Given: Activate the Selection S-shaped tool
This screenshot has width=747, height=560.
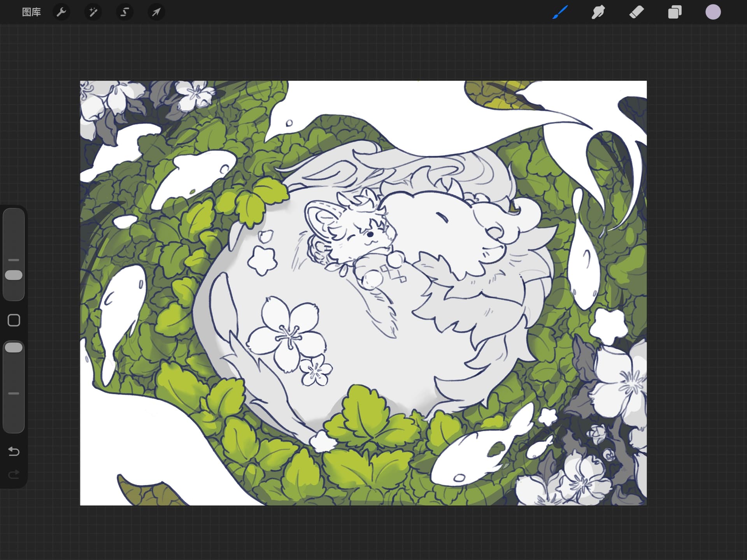Looking at the screenshot, I should (124, 12).
